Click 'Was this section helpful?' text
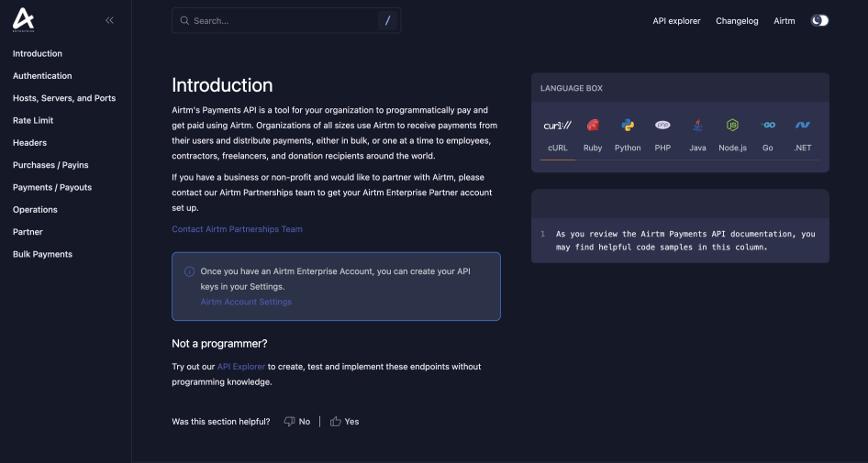This screenshot has width=868, height=463. point(221,422)
